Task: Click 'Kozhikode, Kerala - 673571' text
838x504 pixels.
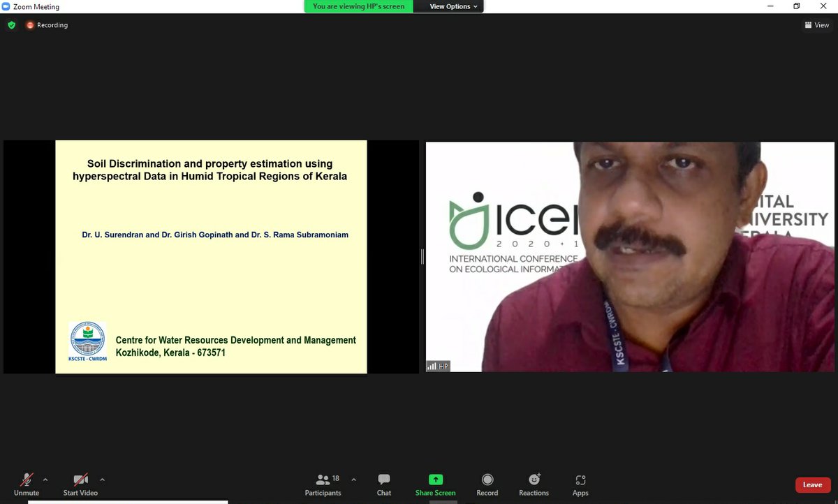Action: (x=170, y=353)
